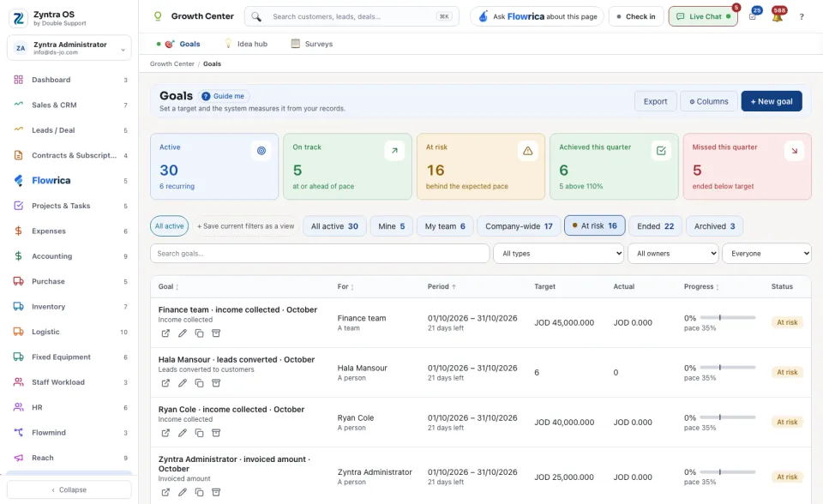823x504 pixels.
Task: Click the Finance team goal progress bar
Action: [x=728, y=318]
